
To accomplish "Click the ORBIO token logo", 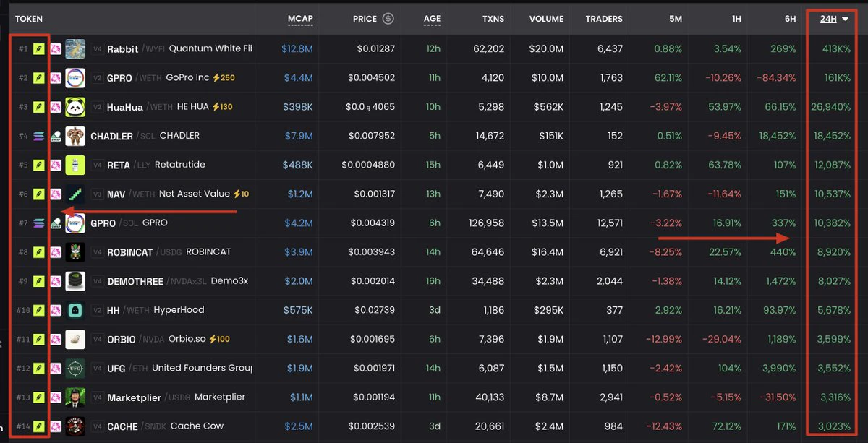I will pos(75,339).
